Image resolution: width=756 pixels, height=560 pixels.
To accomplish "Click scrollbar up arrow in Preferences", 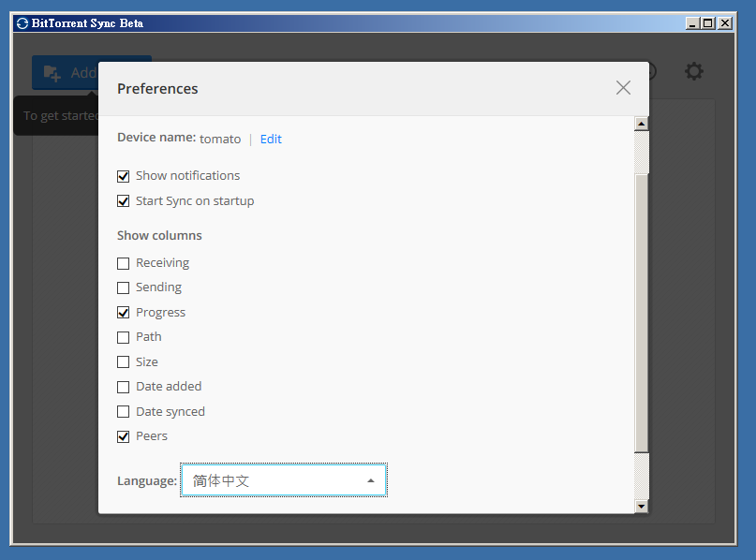I will pyautogui.click(x=642, y=124).
